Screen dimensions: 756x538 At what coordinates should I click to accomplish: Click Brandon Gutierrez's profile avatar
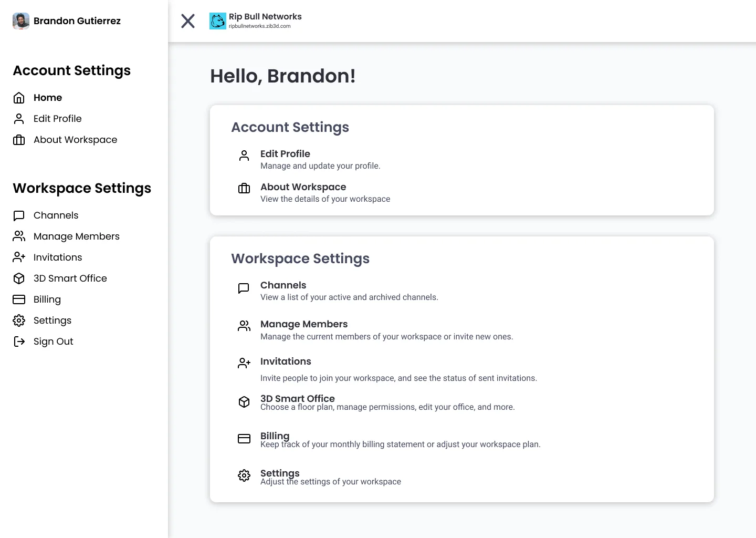point(21,21)
